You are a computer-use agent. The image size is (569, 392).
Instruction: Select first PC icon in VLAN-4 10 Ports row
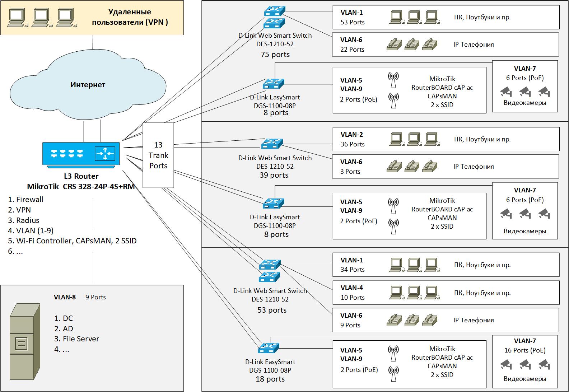click(x=397, y=293)
